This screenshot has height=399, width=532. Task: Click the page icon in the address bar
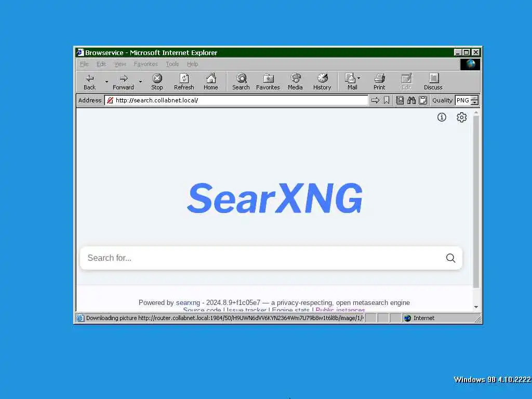(x=110, y=100)
